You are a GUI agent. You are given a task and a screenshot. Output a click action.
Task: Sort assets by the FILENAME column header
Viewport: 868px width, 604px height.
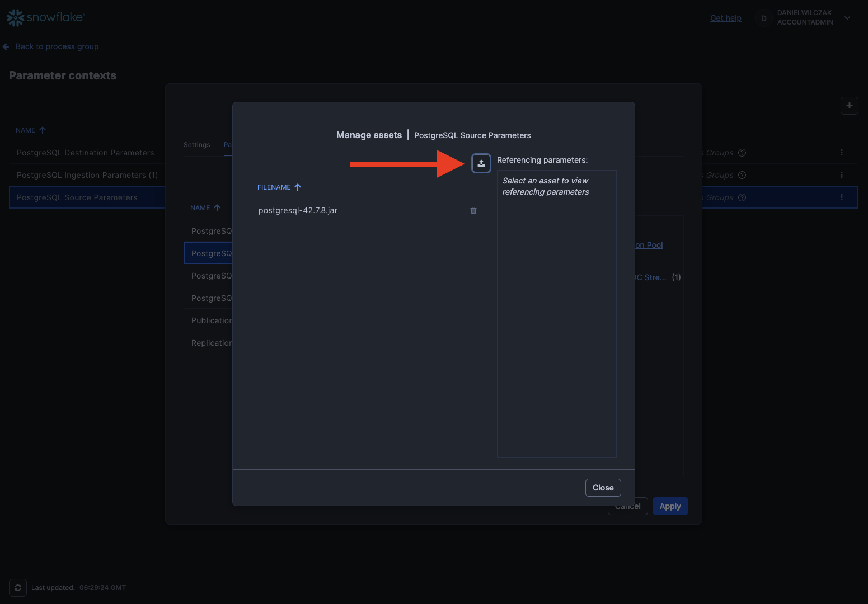274,187
